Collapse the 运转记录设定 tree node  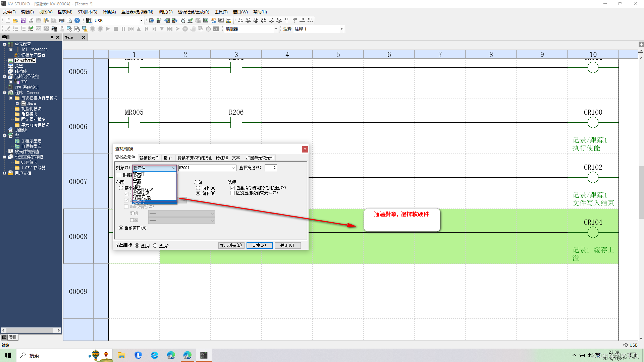pos(4,76)
